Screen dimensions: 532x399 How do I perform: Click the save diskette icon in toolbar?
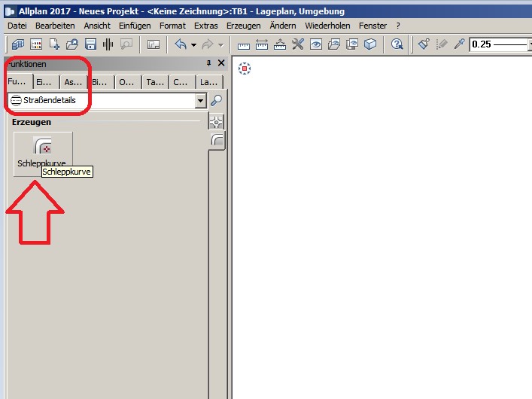pyautogui.click(x=90, y=44)
